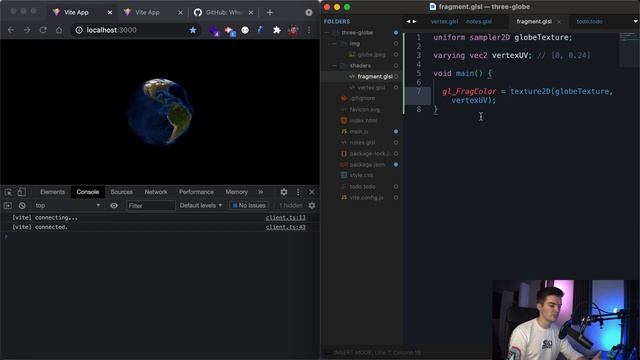Toggle the DevTools device toolbar
This screenshot has height=360, width=640.
[x=22, y=192]
